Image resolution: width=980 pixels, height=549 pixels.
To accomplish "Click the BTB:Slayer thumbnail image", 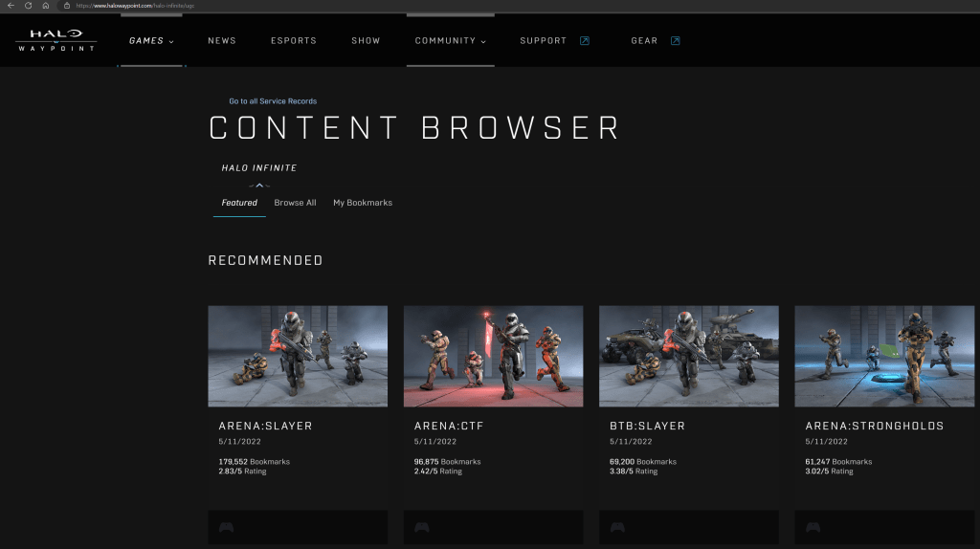I will [688, 356].
